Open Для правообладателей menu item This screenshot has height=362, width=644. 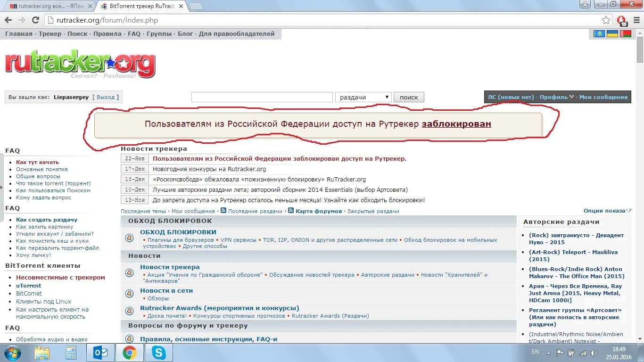(237, 33)
